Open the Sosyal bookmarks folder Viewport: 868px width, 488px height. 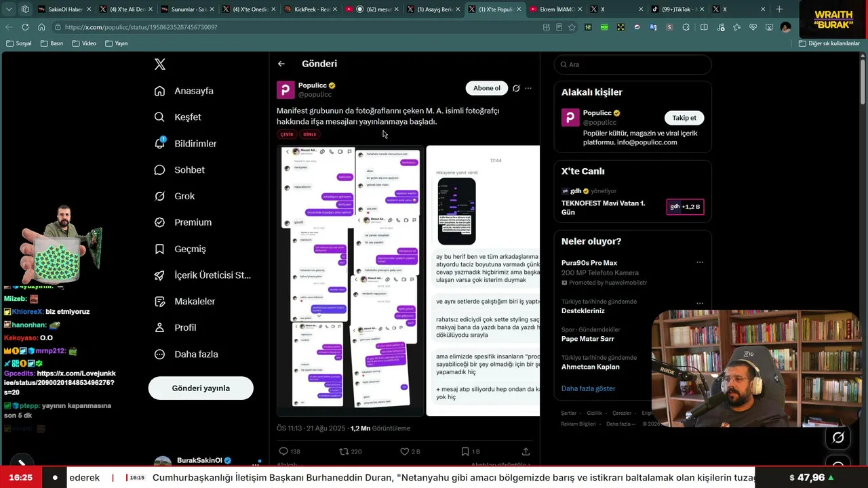19,43
